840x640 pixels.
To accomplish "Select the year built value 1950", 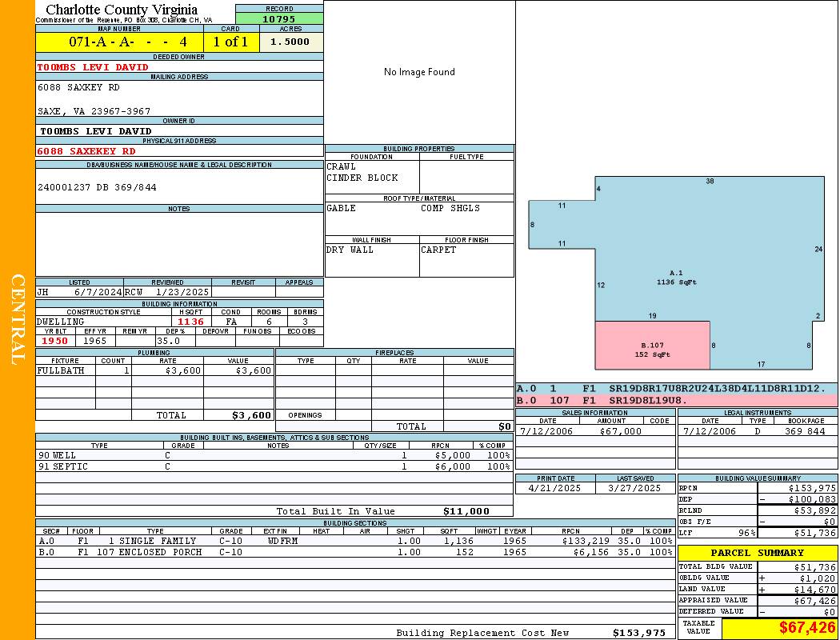I will (x=55, y=341).
